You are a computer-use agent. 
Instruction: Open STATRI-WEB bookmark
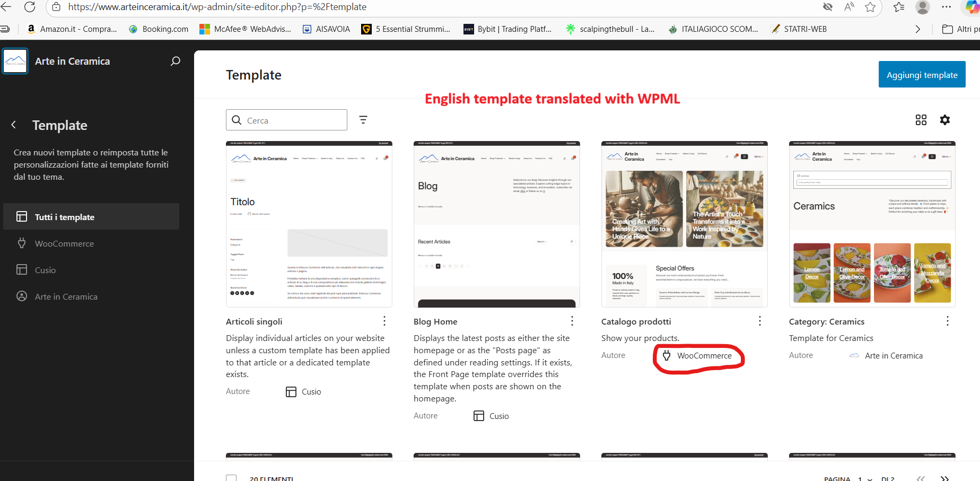tap(799, 29)
